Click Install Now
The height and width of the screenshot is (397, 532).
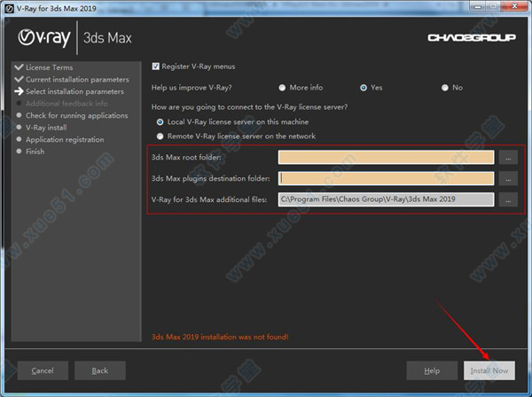[489, 370]
